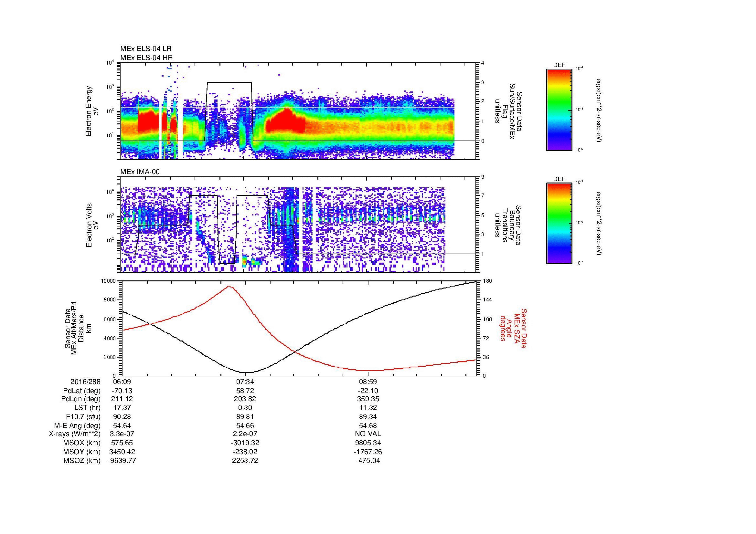Viewport: 756px width, 534px height.
Task: Click the LST value '17.37'
Action: tap(122, 407)
